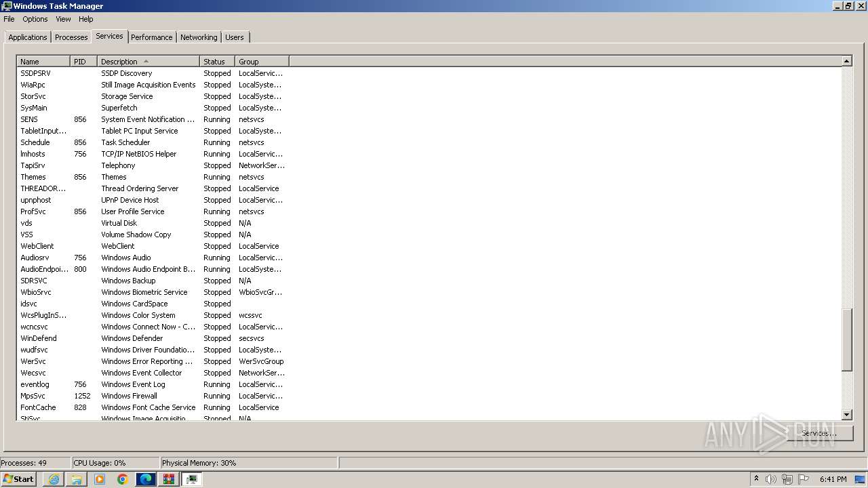The image size is (868, 488).
Task: Open Google Chrome from the taskbar
Action: [x=123, y=479]
